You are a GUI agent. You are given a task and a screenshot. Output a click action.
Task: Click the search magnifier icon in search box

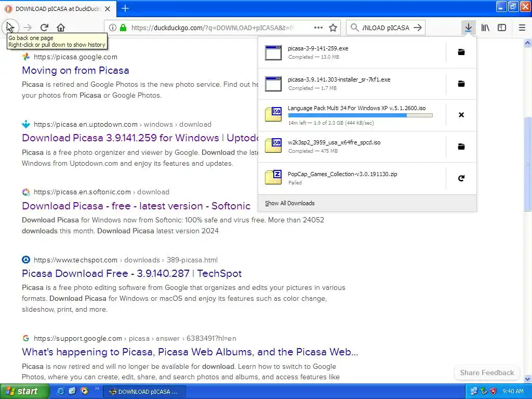point(354,28)
